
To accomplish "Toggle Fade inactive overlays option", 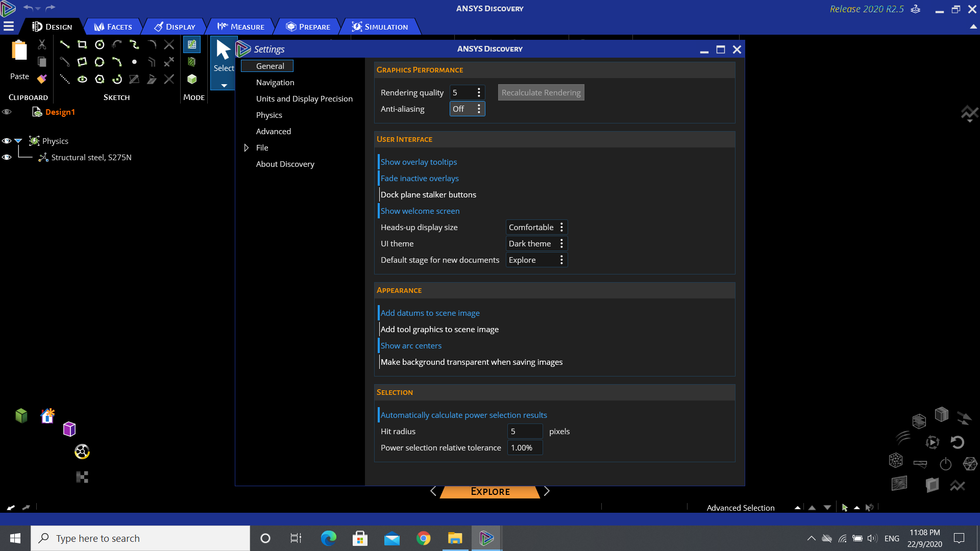I will tap(419, 178).
